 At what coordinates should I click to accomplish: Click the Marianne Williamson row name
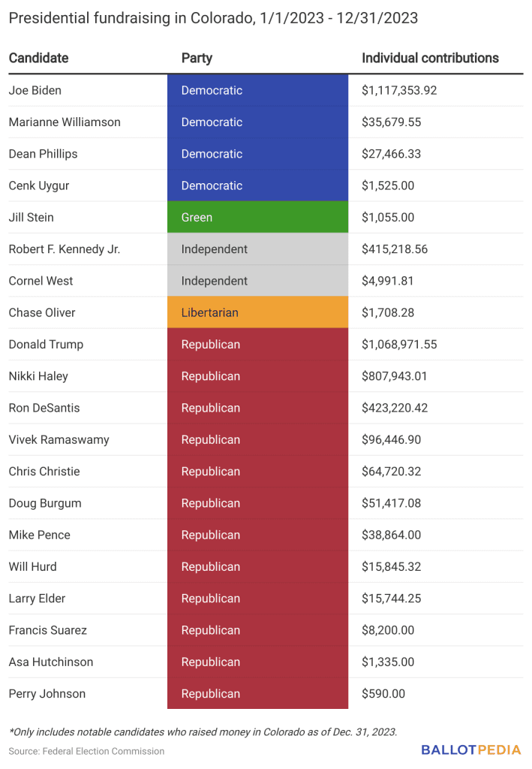65,122
